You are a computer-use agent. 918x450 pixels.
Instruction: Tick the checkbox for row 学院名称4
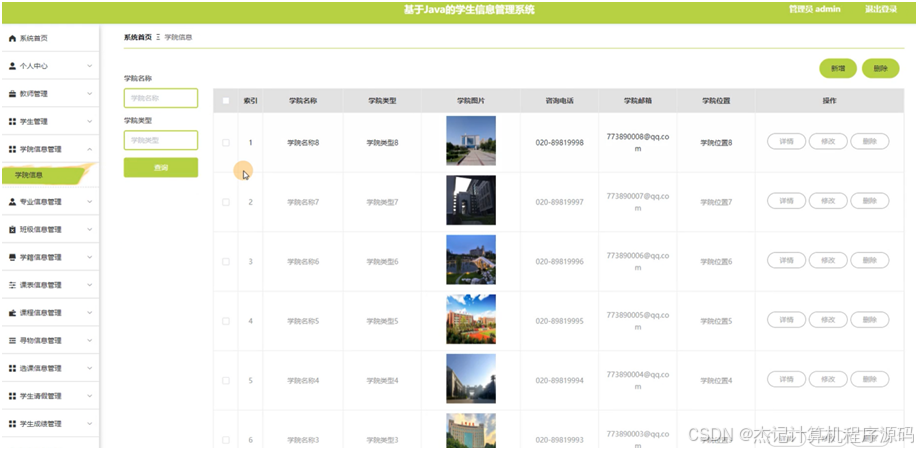226,381
